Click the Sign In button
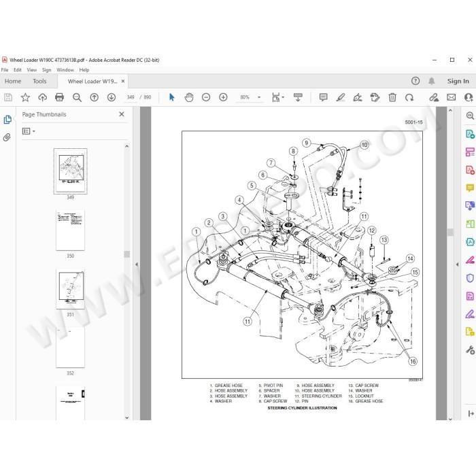The height and width of the screenshot is (476, 476). (x=458, y=81)
